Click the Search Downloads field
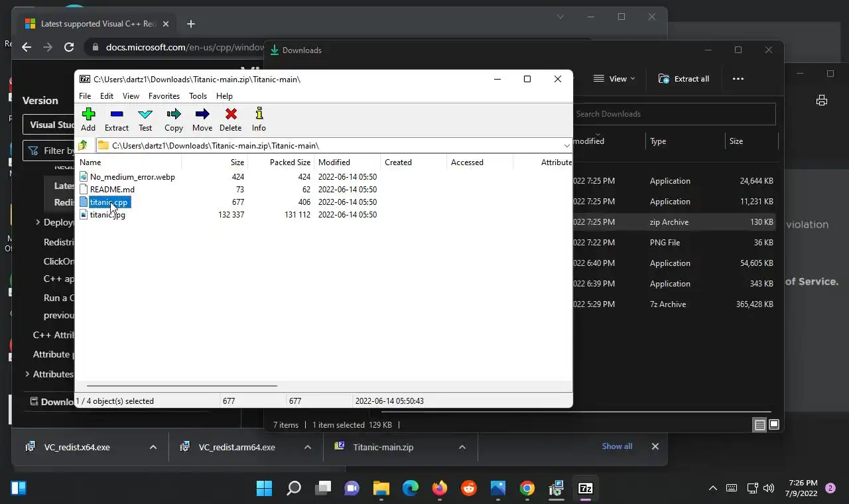 click(674, 114)
